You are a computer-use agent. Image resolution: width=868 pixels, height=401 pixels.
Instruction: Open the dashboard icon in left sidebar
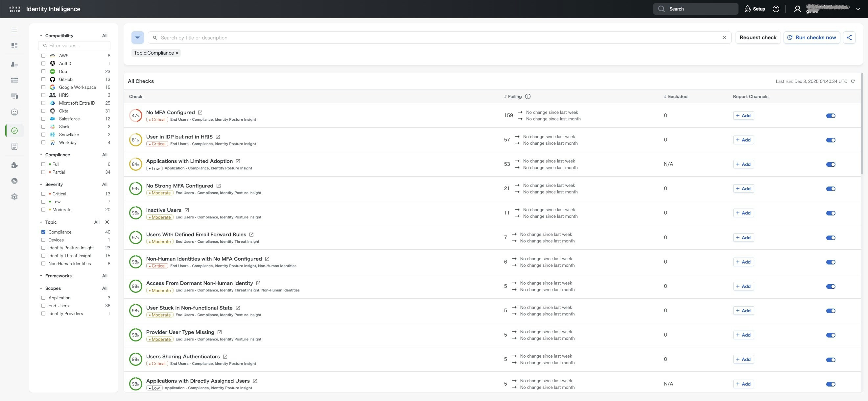(14, 45)
